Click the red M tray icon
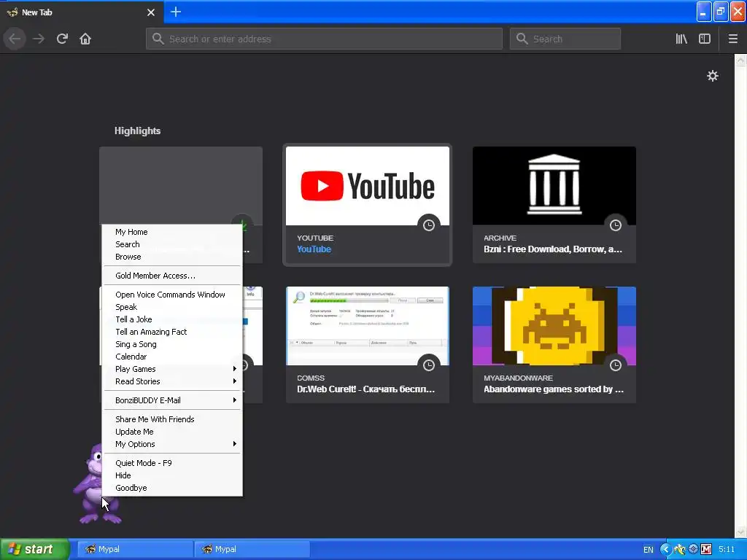The width and height of the screenshot is (747, 560). 705,549
